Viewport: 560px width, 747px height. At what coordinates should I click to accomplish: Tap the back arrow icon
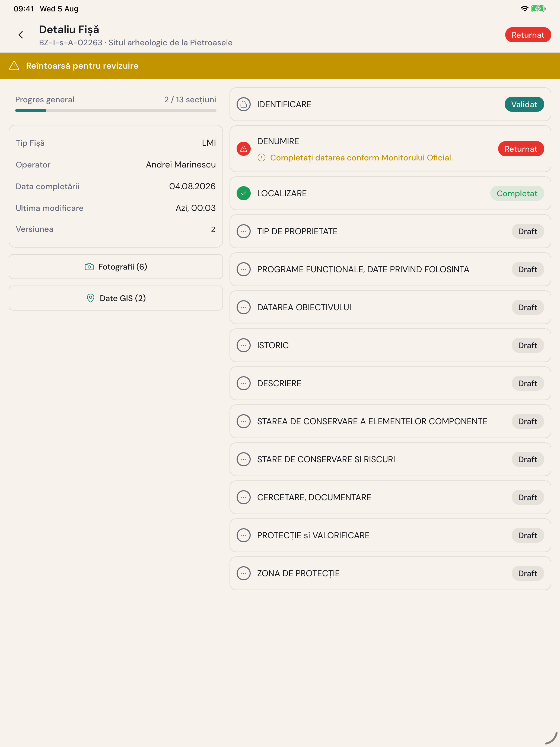tap(21, 35)
